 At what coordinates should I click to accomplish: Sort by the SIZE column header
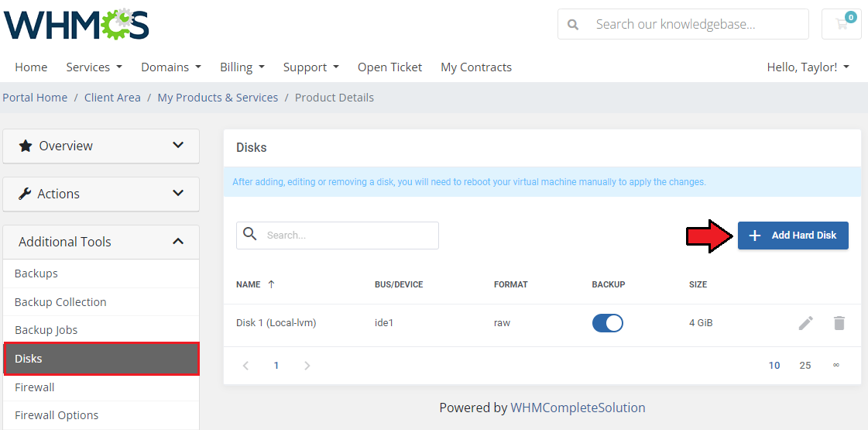698,284
